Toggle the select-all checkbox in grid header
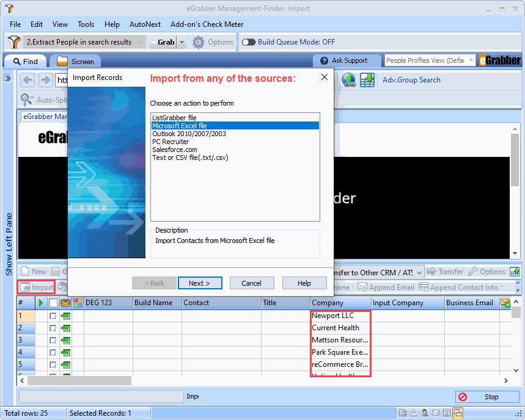Screen dimensions: 525x420 (x=53, y=303)
